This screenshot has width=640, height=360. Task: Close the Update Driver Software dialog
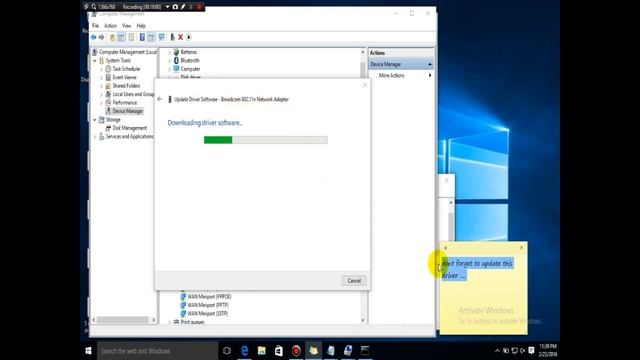(365, 85)
